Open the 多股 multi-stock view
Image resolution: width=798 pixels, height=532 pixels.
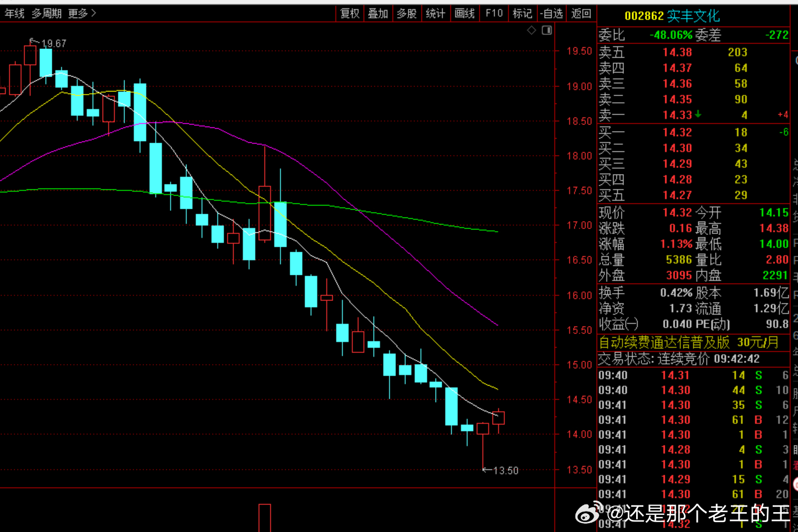click(x=407, y=13)
